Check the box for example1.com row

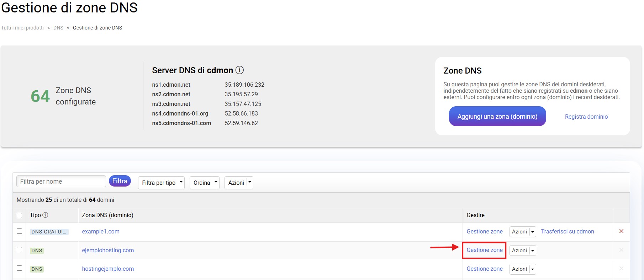pyautogui.click(x=20, y=231)
